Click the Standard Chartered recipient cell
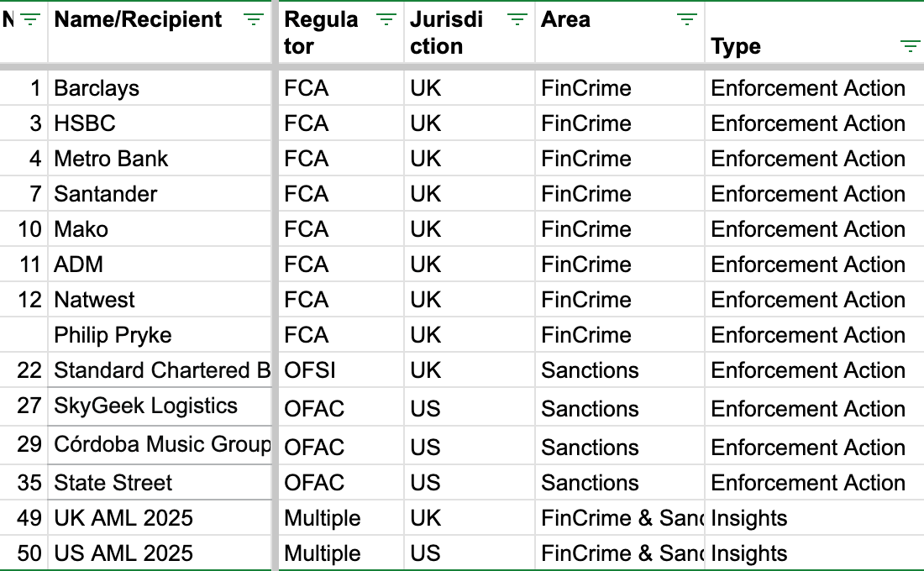 [x=159, y=370]
